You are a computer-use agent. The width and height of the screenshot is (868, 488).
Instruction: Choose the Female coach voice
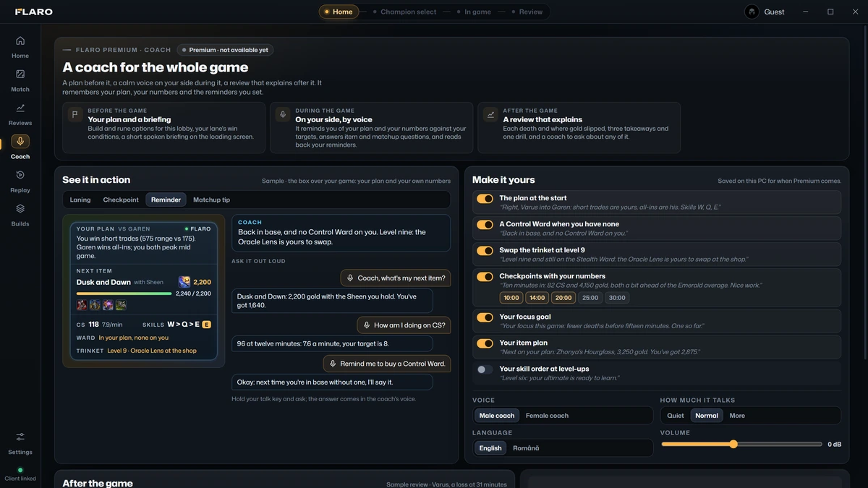547,416
